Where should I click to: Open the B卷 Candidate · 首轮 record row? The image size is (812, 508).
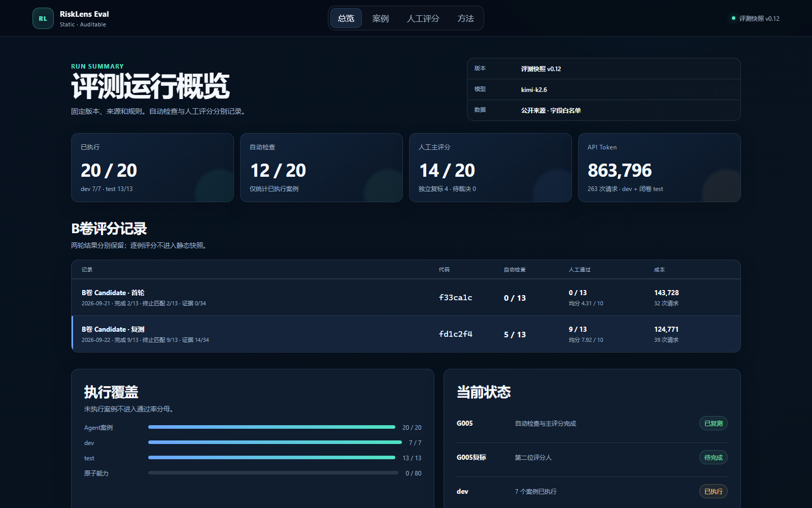[406, 298]
